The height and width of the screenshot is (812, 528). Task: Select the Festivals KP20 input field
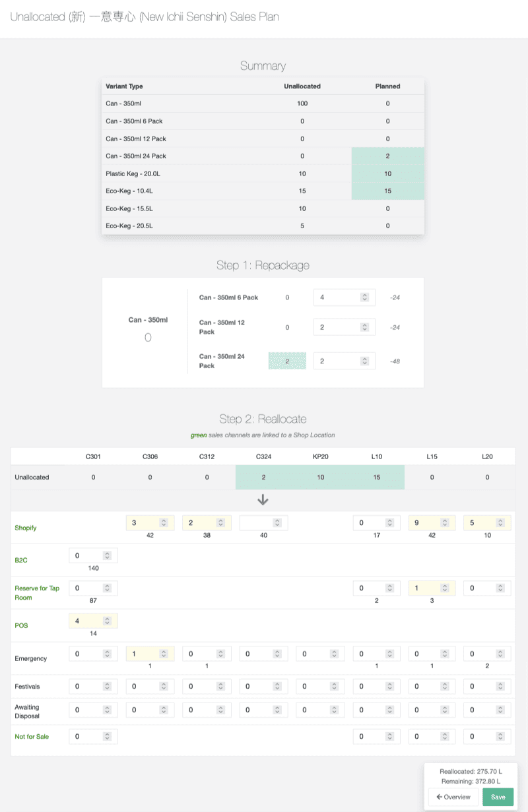click(320, 687)
